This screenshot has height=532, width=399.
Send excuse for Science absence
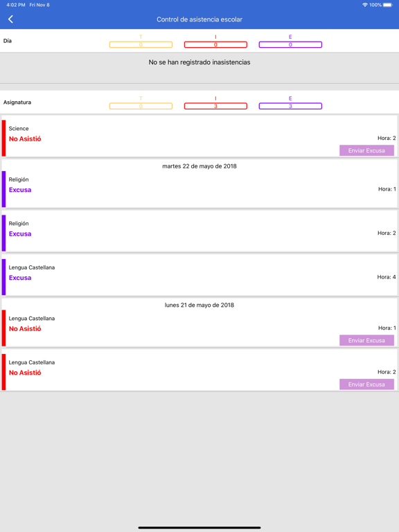tap(366, 150)
